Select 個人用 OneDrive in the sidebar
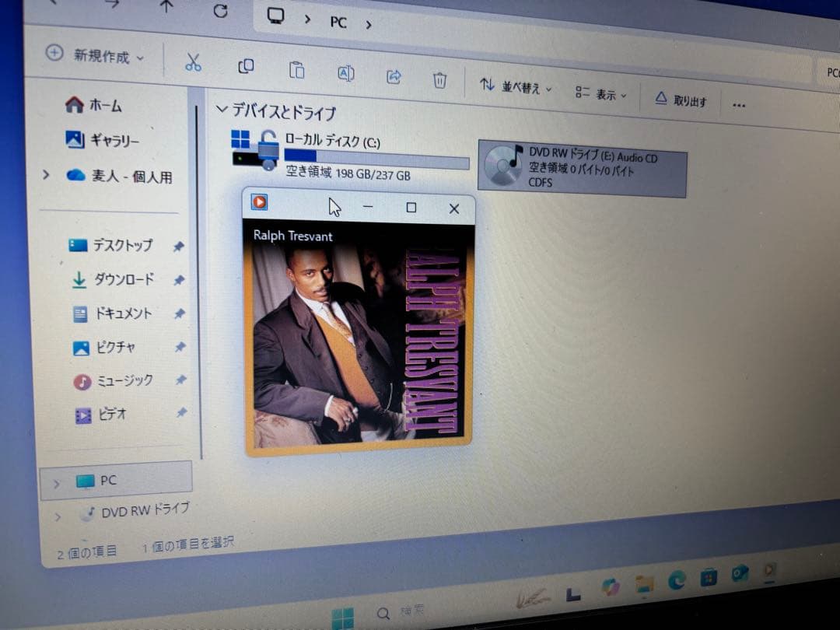The image size is (840, 630). point(120,176)
